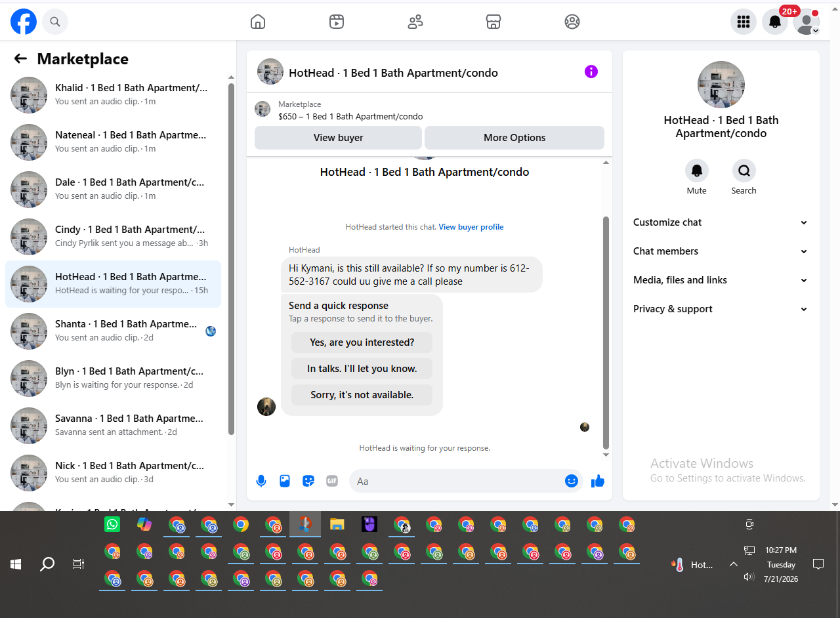The image size is (840, 618).
Task: Open the nine-dot Menu grid icon
Action: (x=744, y=22)
